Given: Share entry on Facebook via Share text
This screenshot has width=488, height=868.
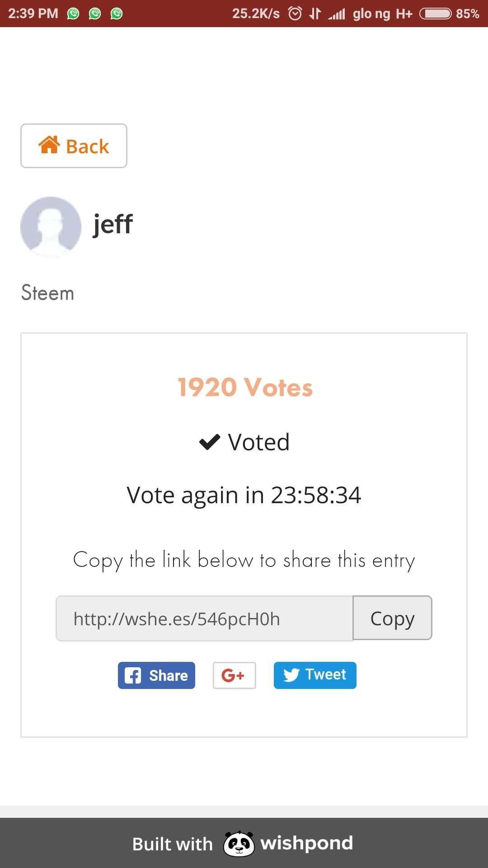Looking at the screenshot, I should click(169, 675).
